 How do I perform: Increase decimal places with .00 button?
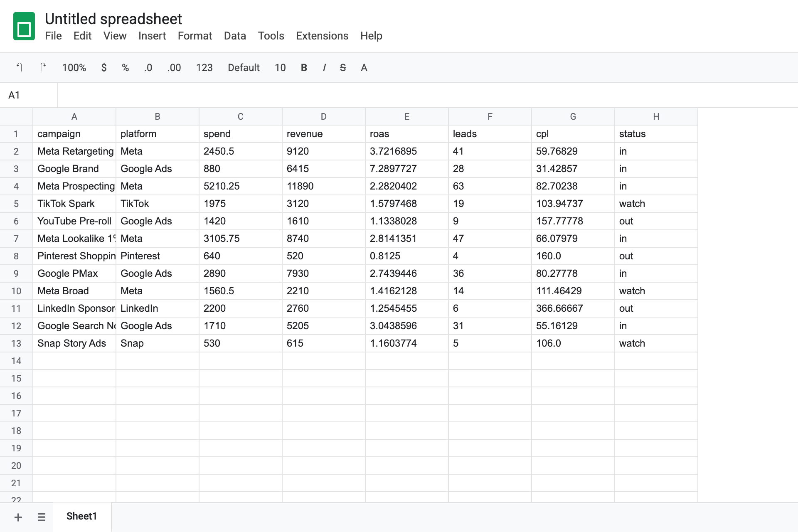click(x=174, y=67)
